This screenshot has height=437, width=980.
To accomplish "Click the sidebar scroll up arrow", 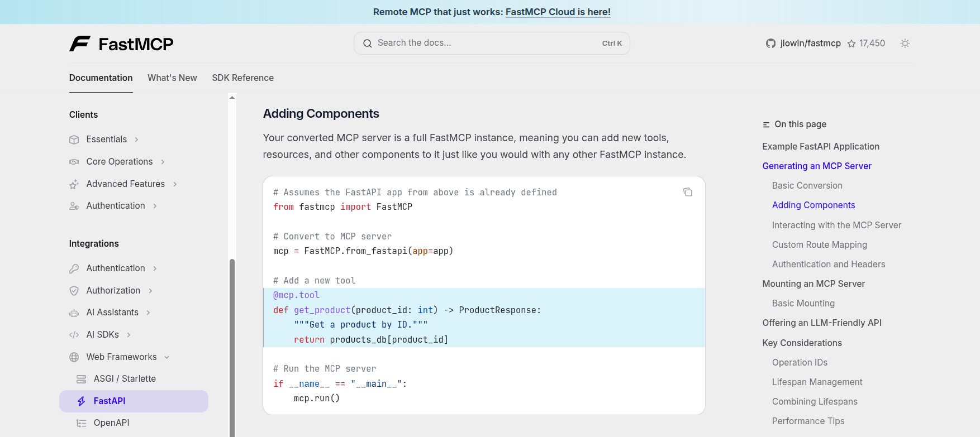I will (232, 98).
